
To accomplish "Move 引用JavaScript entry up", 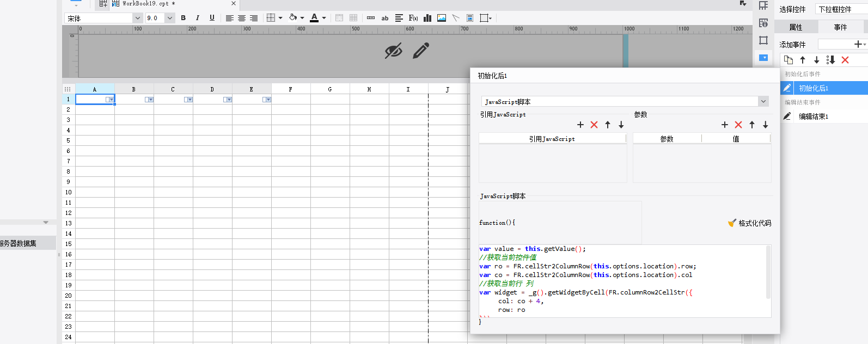I will click(608, 125).
